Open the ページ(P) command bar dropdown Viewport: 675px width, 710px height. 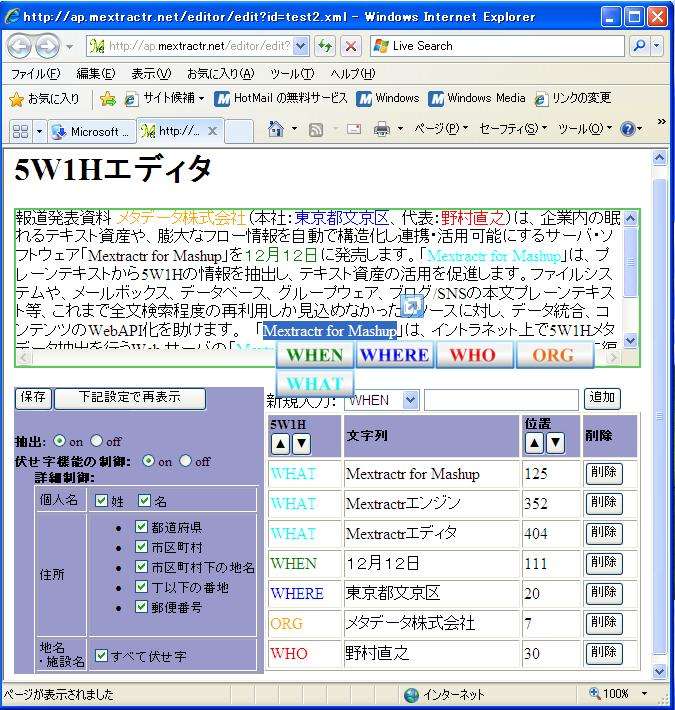point(441,130)
